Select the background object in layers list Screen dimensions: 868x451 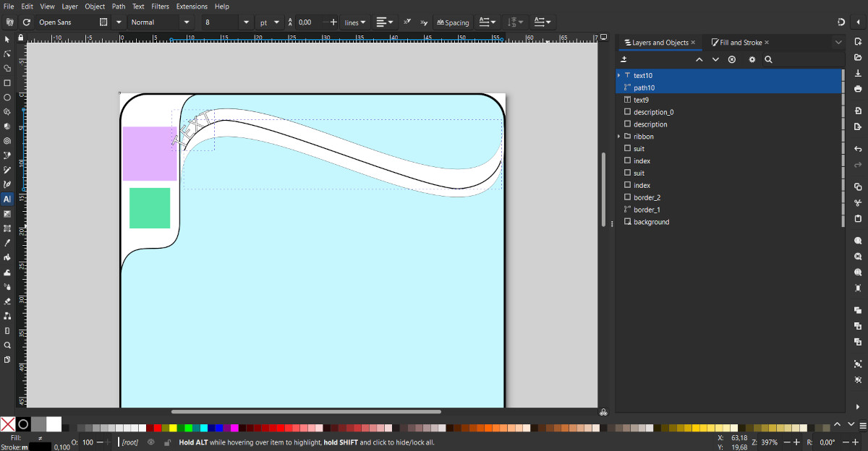pyautogui.click(x=651, y=222)
